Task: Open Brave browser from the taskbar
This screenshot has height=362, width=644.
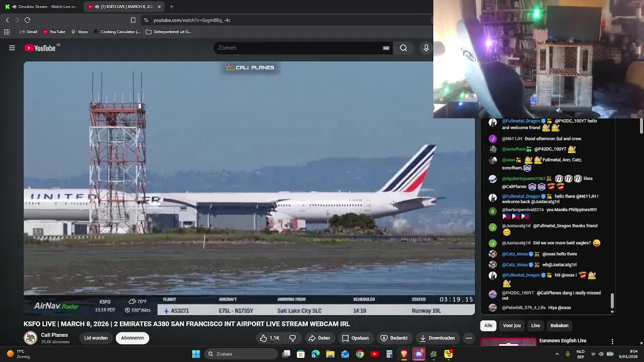Action: point(404,354)
